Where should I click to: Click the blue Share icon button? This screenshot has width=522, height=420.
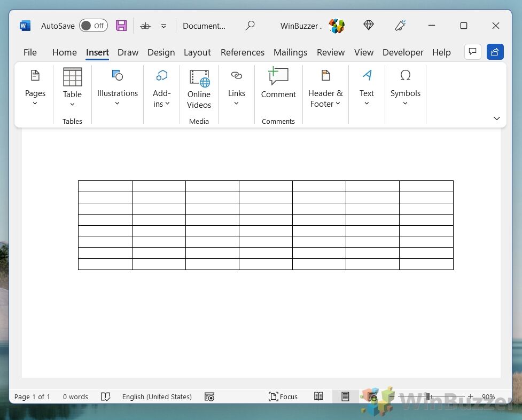[x=495, y=52]
